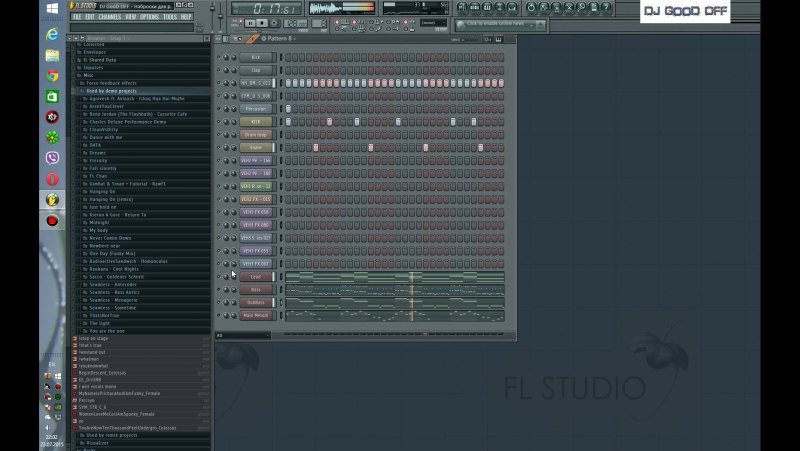Stop playback with the stop button

pos(262,23)
